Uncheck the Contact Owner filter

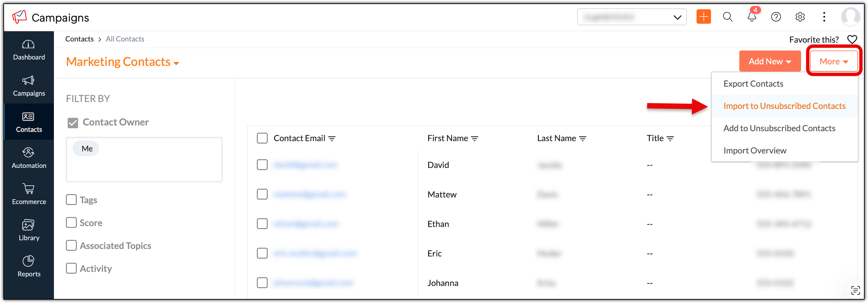(x=73, y=123)
